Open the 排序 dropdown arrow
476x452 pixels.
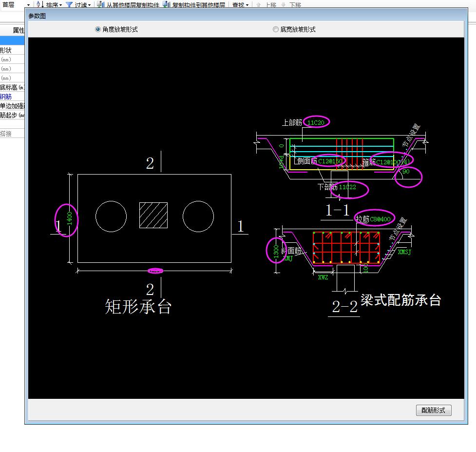coord(61,5)
